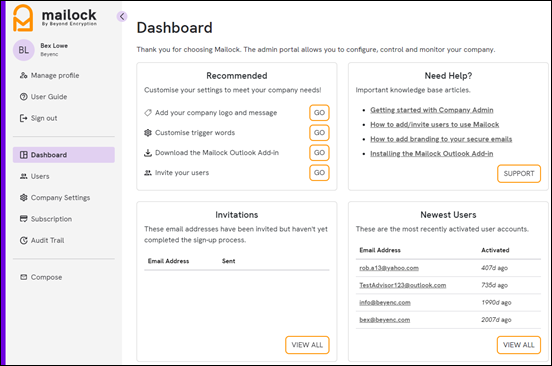
Task: Click the Manage profile person icon
Action: 24,75
